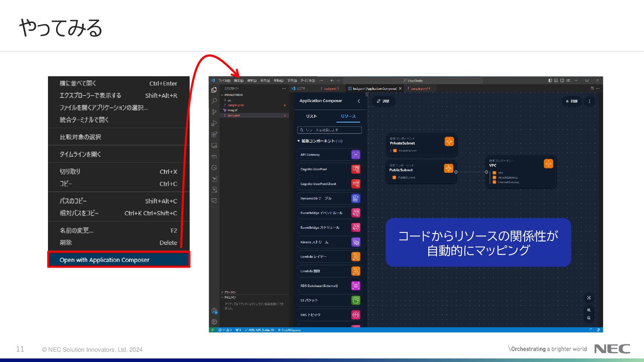644x362 pixels.
Task: Open the Explorer panel more actions menu
Action: click(284, 88)
